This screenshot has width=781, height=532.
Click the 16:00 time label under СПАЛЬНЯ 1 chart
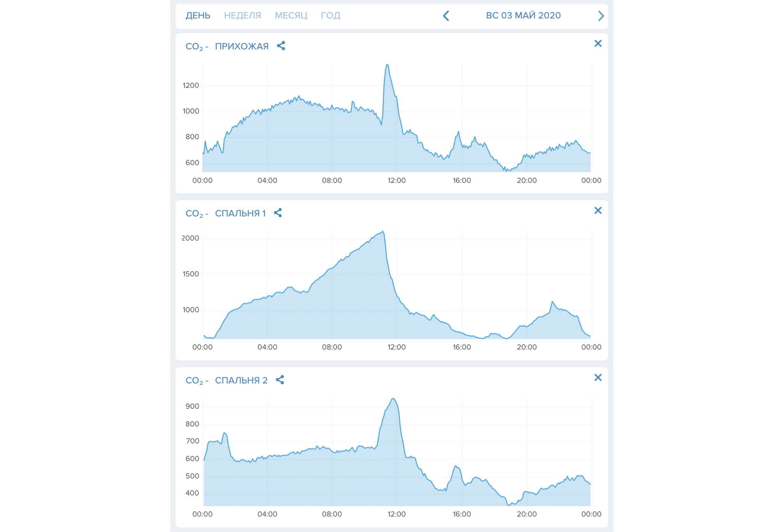click(462, 347)
